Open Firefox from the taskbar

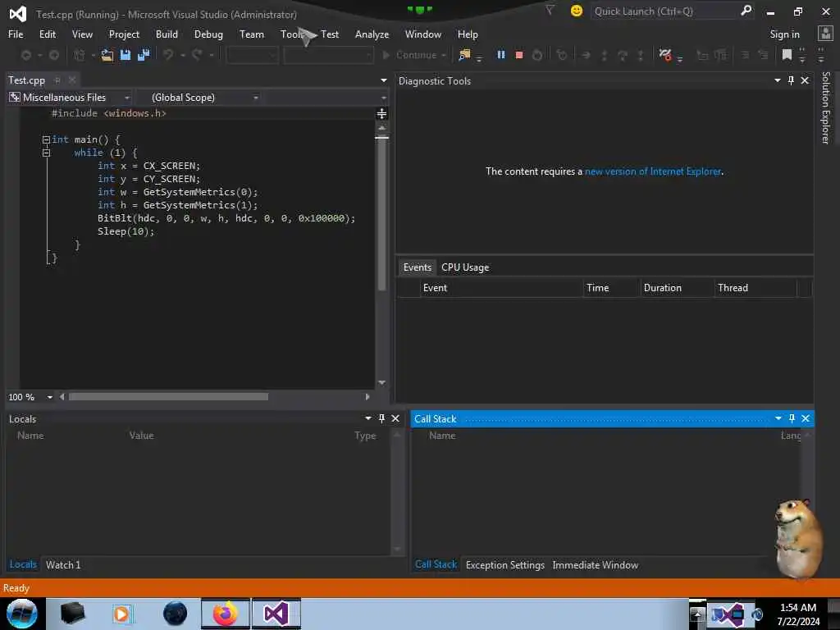coord(226,614)
